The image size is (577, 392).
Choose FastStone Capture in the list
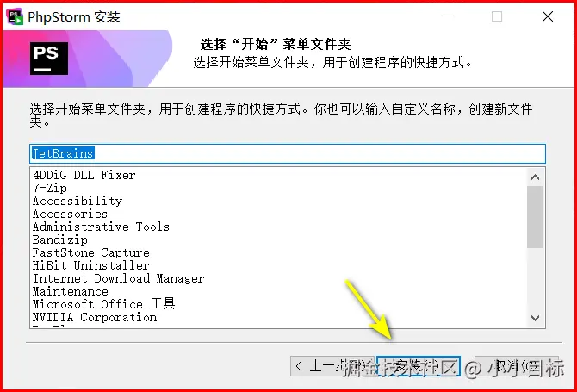tap(91, 252)
